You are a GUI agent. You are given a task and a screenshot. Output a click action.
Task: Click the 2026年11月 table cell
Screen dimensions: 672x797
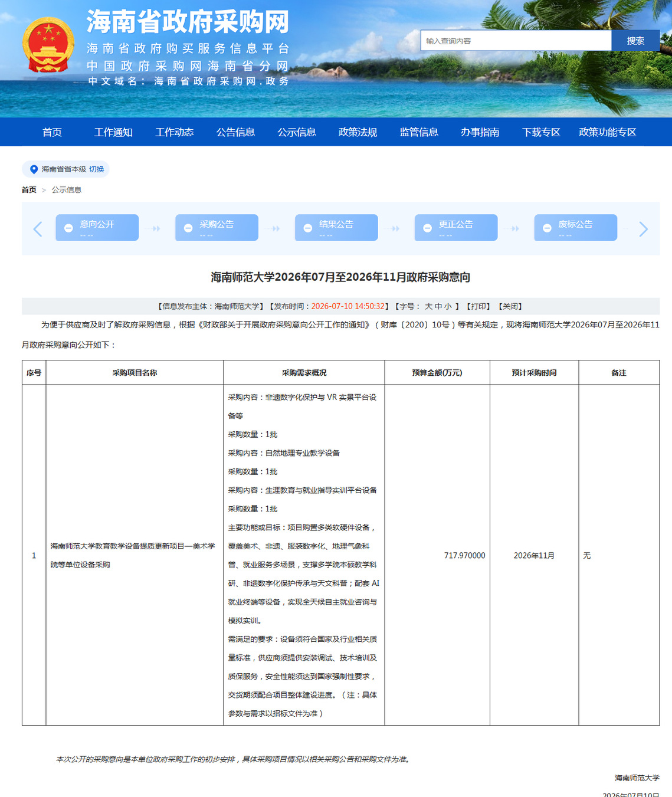click(534, 556)
